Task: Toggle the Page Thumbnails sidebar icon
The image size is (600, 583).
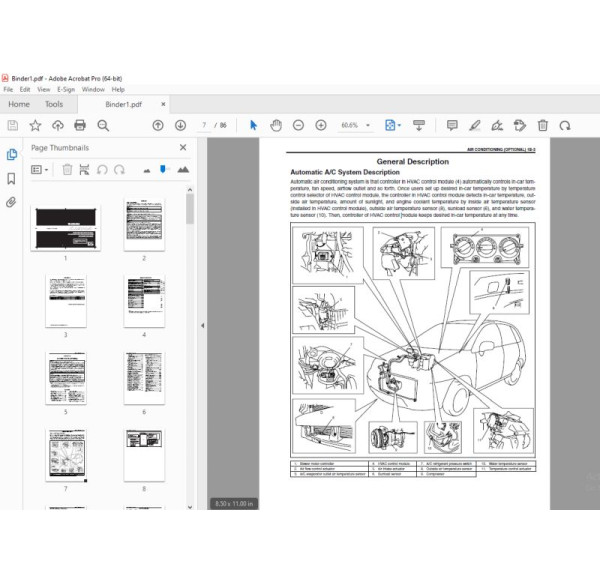Action: click(12, 154)
